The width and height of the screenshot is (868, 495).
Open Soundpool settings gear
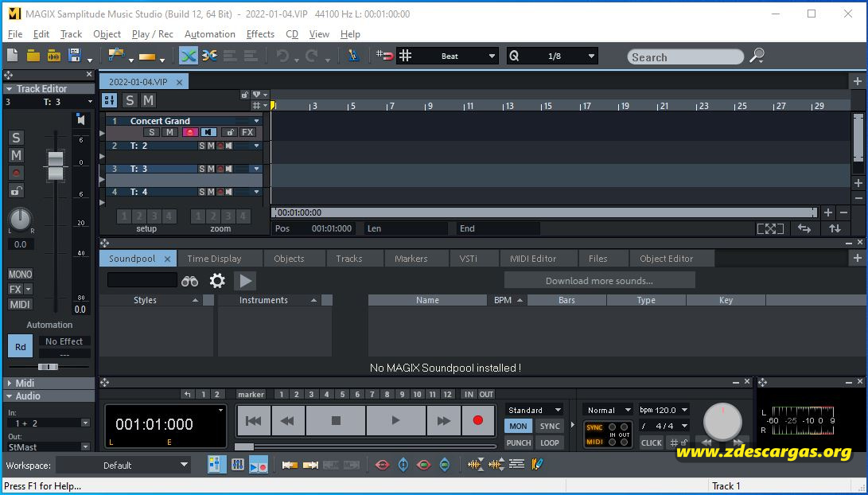[217, 281]
